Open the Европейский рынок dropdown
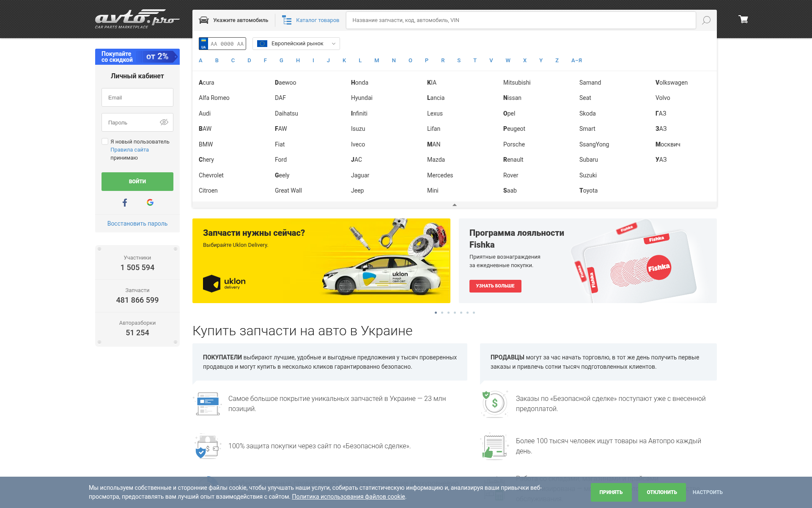 pos(296,44)
